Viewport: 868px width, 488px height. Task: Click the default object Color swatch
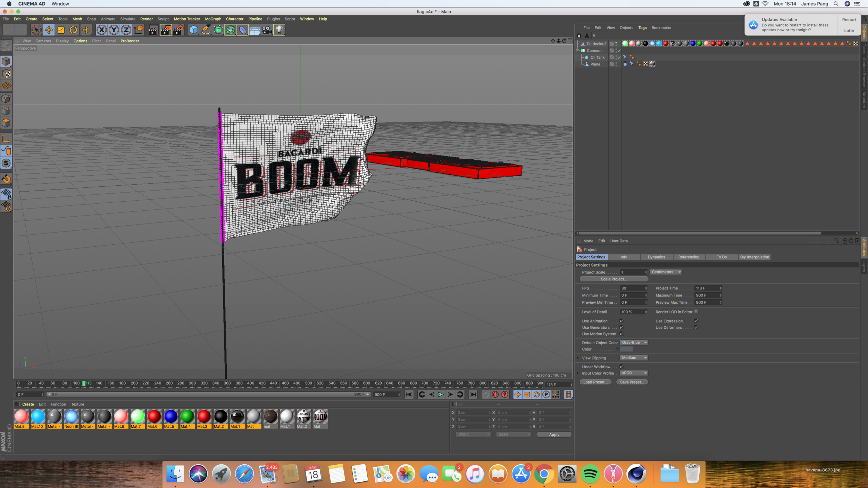626,349
